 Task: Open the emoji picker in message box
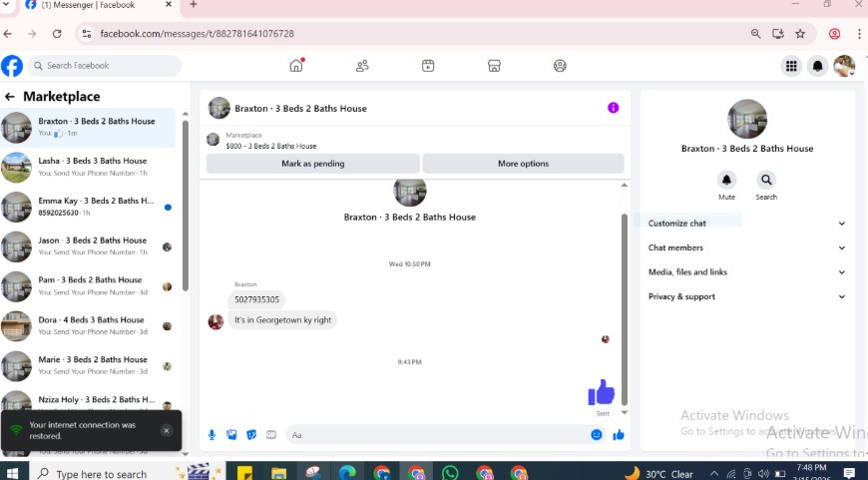click(x=597, y=435)
